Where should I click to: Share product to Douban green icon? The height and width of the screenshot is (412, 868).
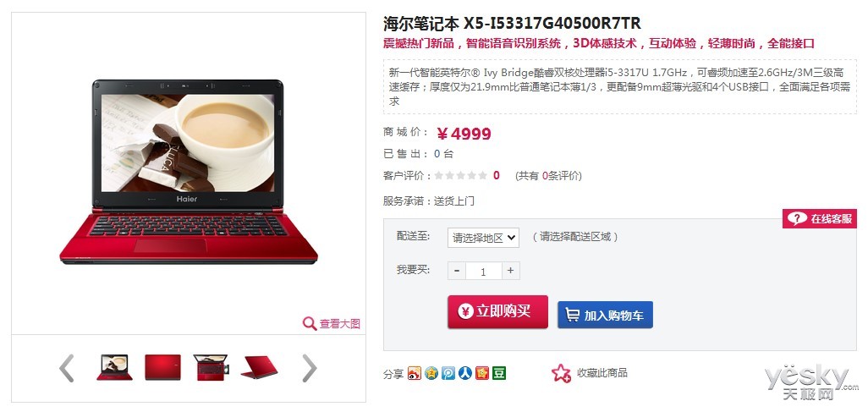(x=499, y=373)
